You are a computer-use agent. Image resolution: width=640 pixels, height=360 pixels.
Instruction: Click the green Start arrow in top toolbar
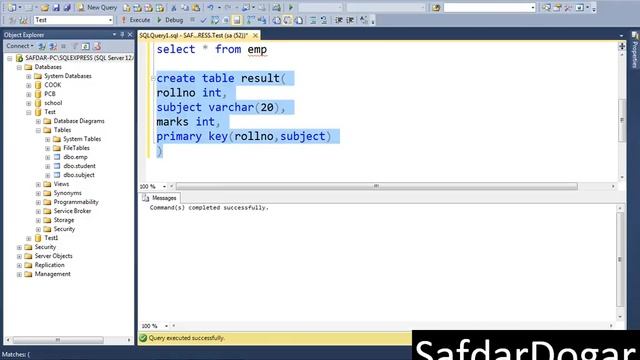pyautogui.click(x=291, y=7)
